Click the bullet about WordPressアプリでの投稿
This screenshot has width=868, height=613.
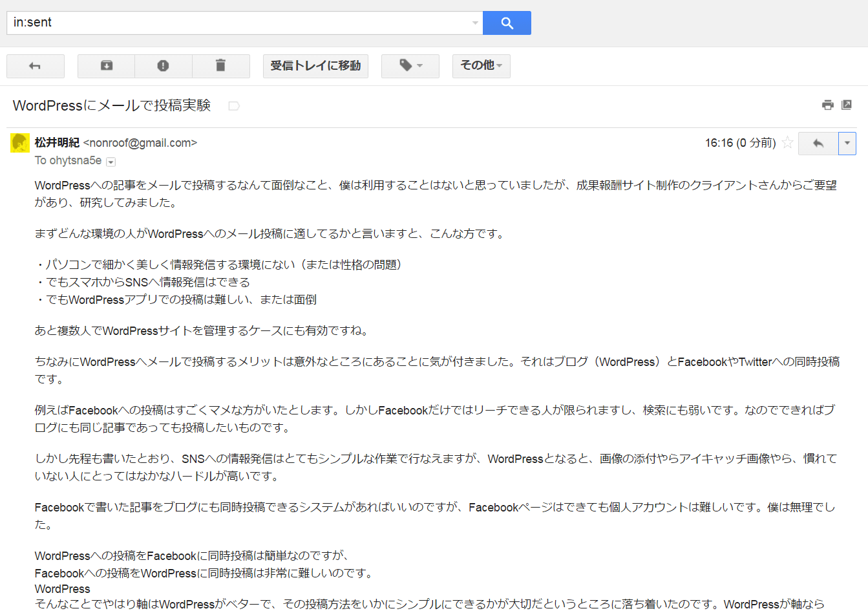point(176,299)
